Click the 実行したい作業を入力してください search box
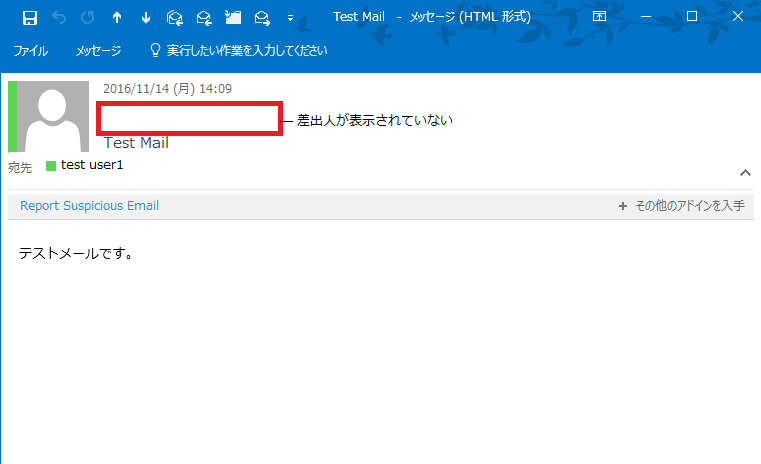The image size is (761, 464). (247, 50)
